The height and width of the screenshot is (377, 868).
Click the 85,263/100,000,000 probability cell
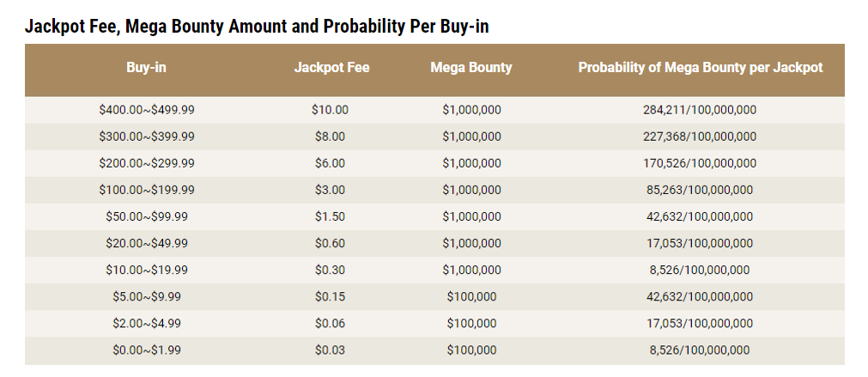click(700, 190)
